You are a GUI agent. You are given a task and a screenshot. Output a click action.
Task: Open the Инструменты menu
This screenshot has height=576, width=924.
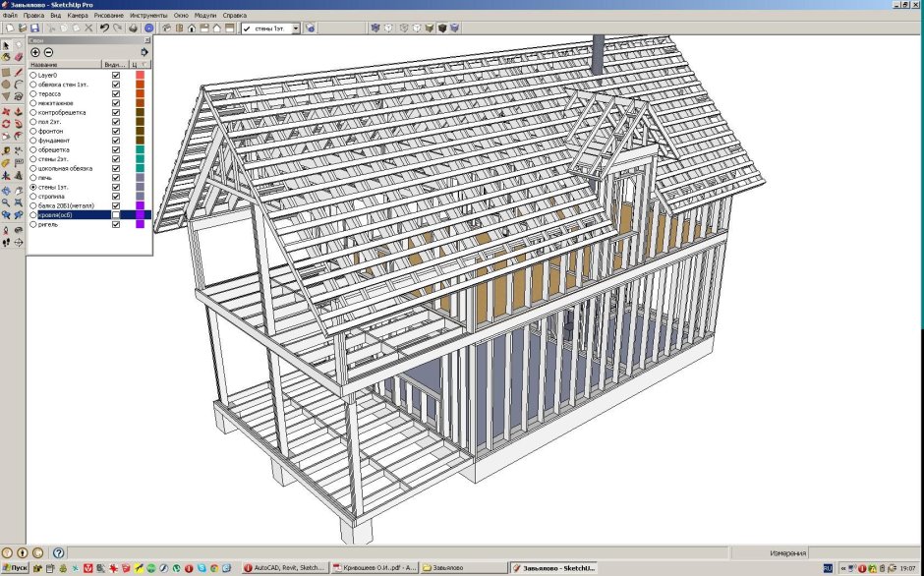(148, 15)
